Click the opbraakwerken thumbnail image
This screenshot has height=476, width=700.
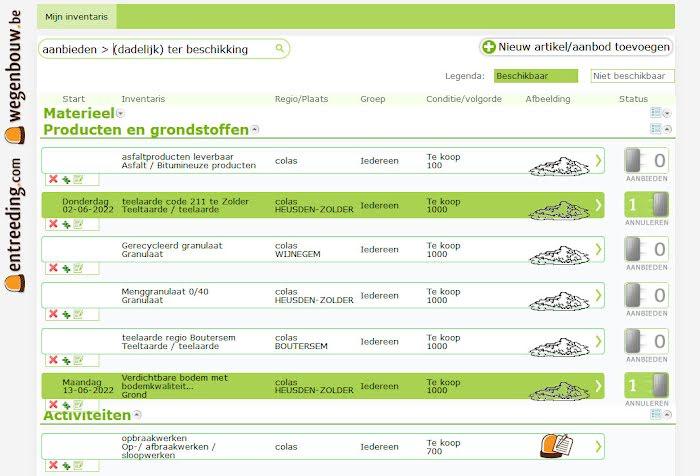click(x=555, y=445)
